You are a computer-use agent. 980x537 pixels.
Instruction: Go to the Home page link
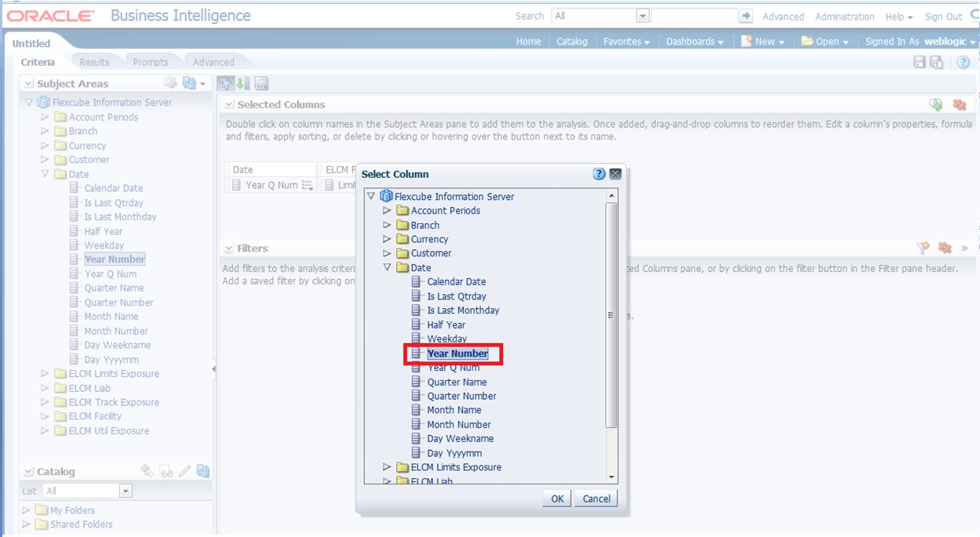coord(528,42)
